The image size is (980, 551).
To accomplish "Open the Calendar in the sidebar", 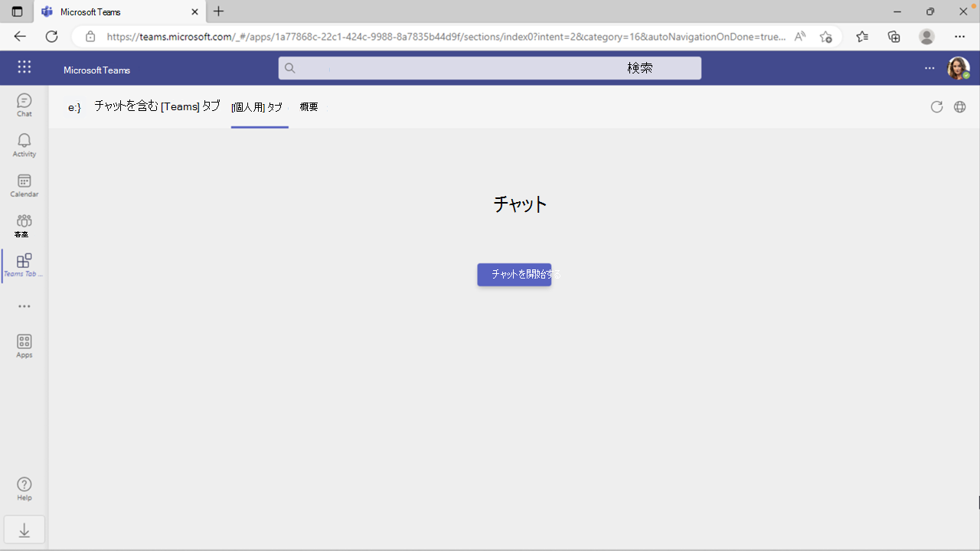I will [24, 185].
